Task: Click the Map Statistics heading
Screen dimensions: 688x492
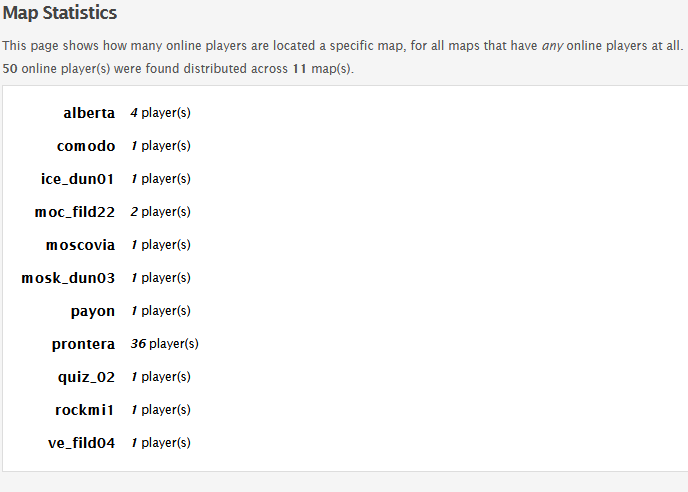Action: tap(60, 13)
